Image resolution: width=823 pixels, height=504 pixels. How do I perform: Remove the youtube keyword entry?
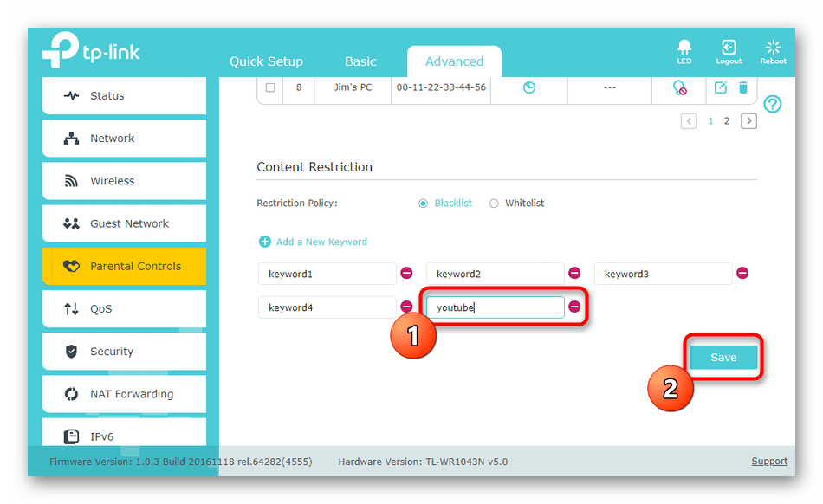574,307
